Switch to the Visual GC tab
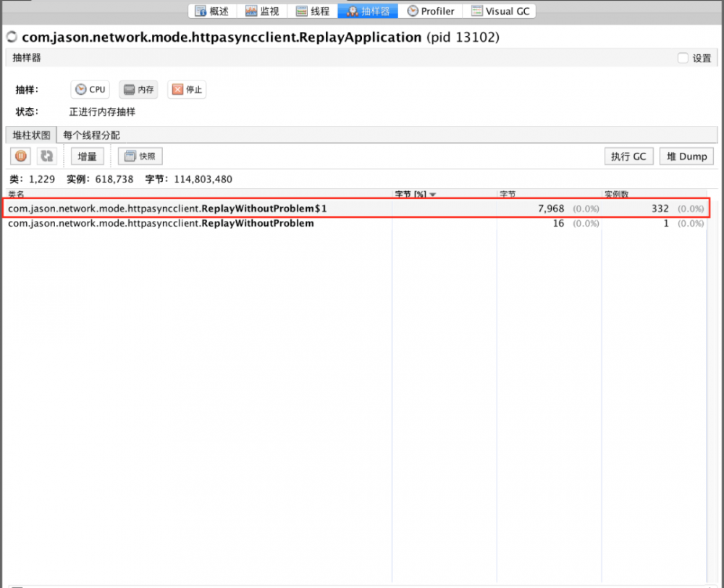 point(500,11)
